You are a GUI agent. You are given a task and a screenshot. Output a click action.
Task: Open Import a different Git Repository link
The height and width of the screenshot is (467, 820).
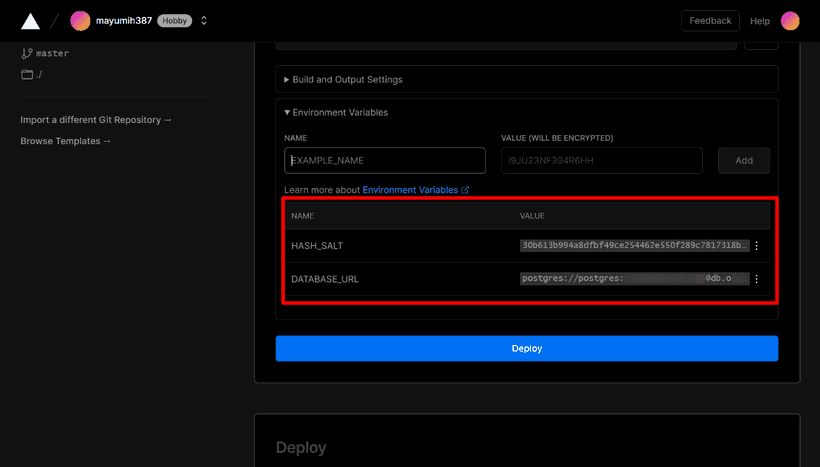(96, 120)
